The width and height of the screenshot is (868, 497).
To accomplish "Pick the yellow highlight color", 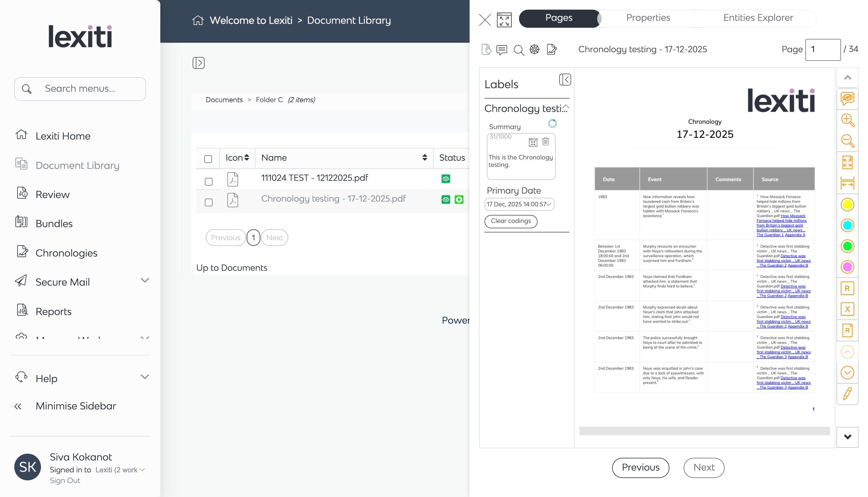I will (x=847, y=205).
